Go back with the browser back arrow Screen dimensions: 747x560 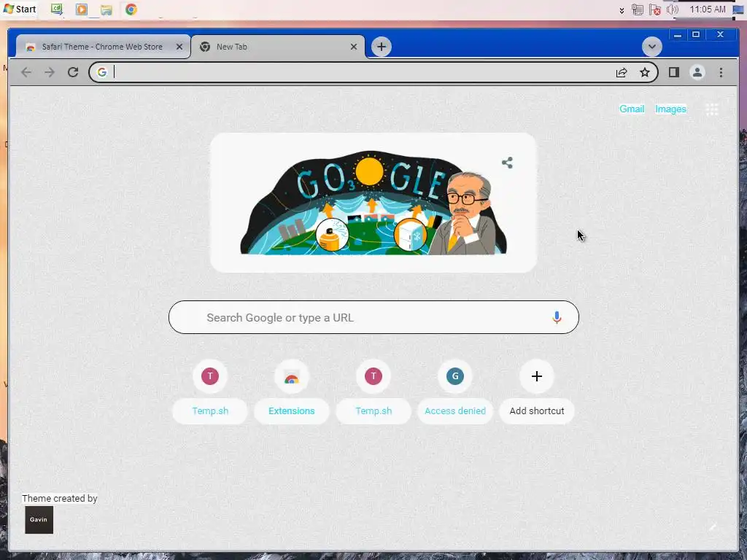click(x=26, y=72)
